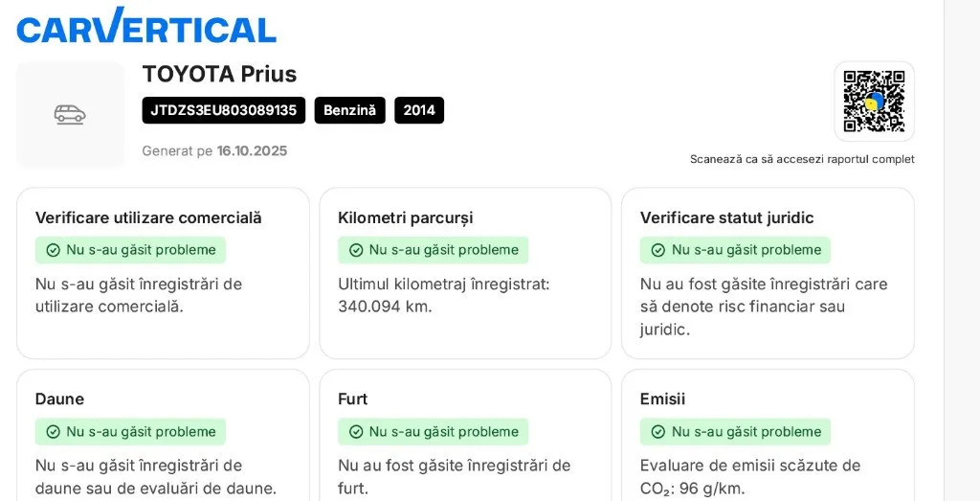
Task: Click the carVertical logo
Action: [x=146, y=26]
